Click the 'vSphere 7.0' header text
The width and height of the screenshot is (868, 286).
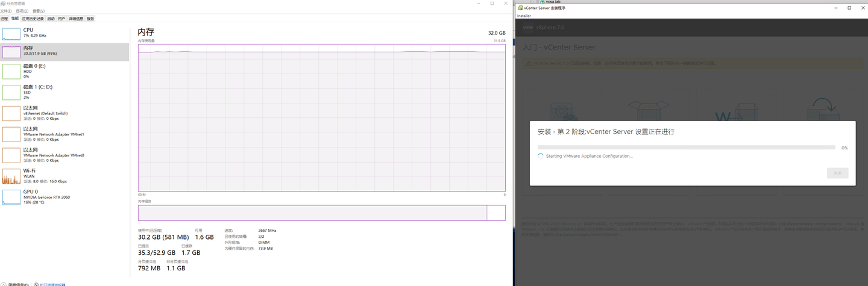pyautogui.click(x=551, y=27)
